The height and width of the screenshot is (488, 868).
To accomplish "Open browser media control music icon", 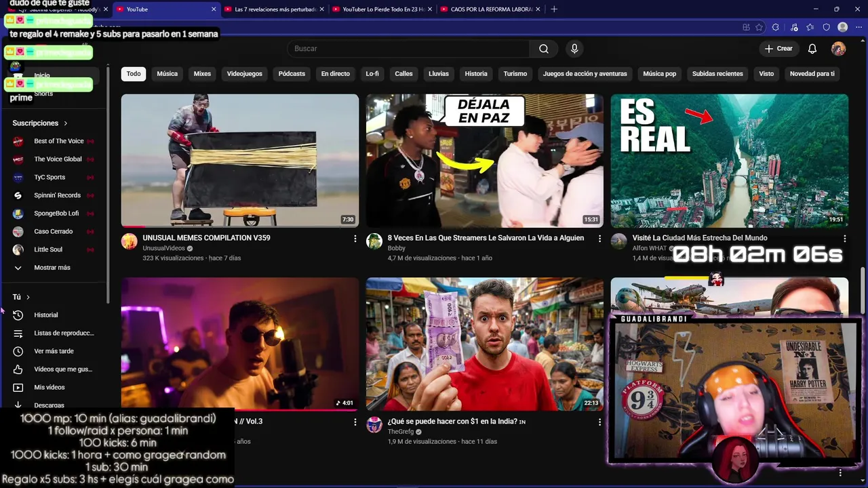I will coord(794,27).
